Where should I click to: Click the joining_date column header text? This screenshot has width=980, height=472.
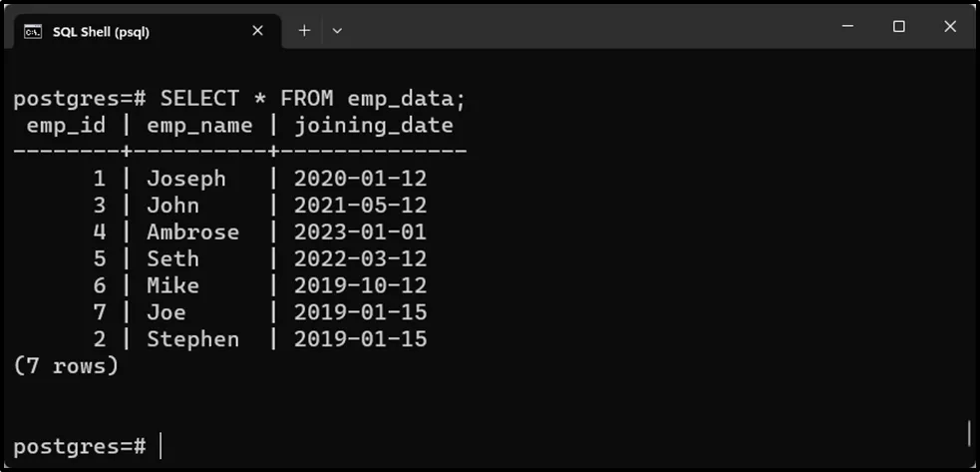tap(373, 126)
